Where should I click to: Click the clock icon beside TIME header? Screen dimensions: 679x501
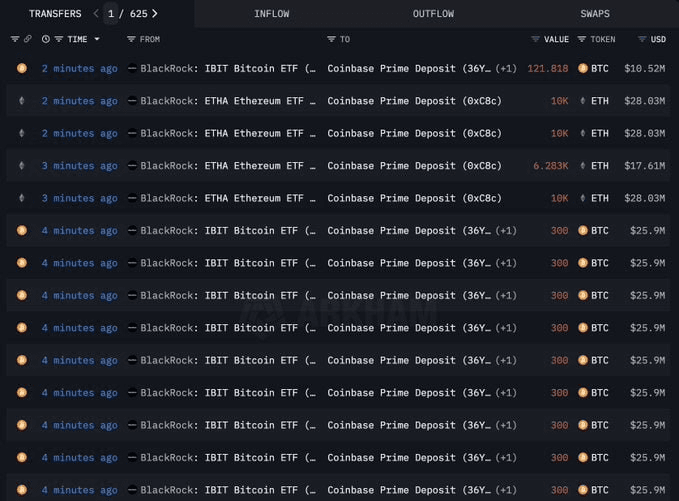[45, 39]
